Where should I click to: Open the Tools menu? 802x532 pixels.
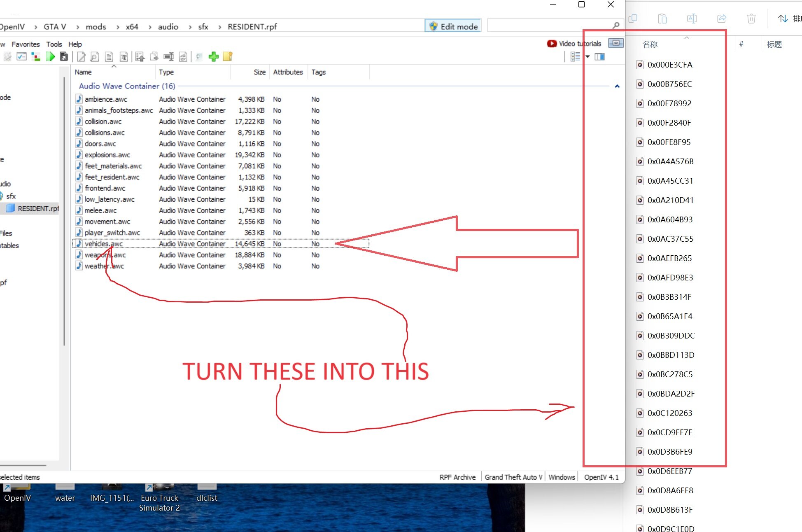54,44
